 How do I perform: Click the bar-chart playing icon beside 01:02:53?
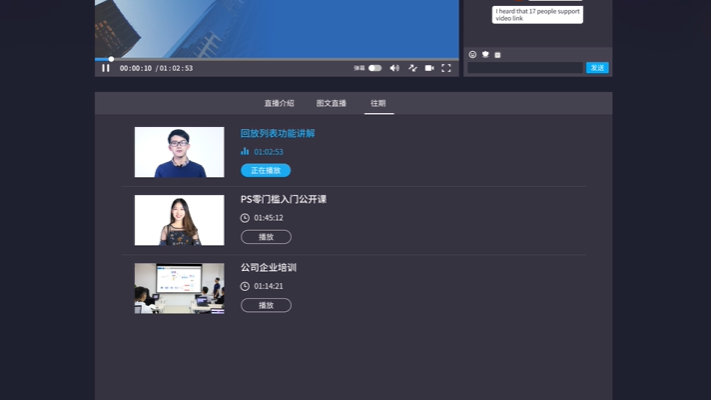click(245, 151)
